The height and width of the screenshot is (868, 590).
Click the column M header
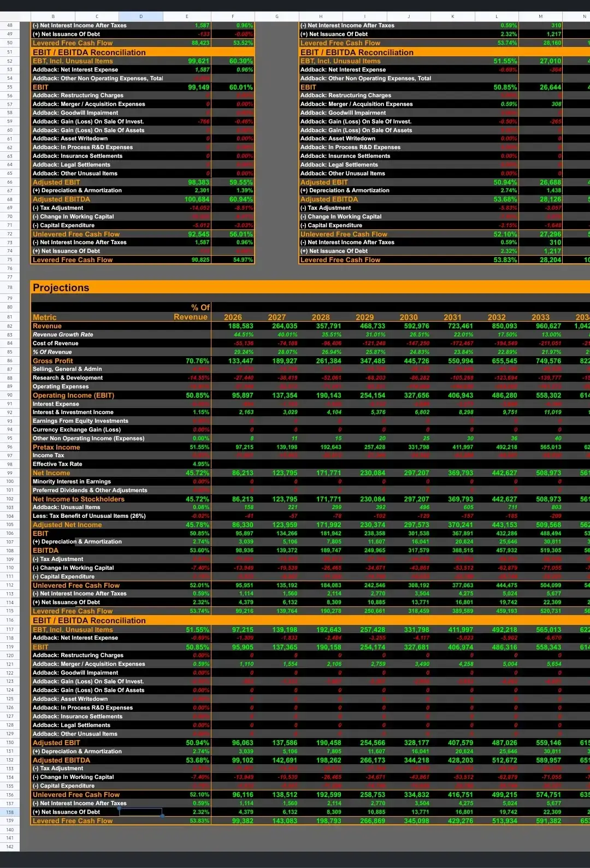tap(540, 16)
